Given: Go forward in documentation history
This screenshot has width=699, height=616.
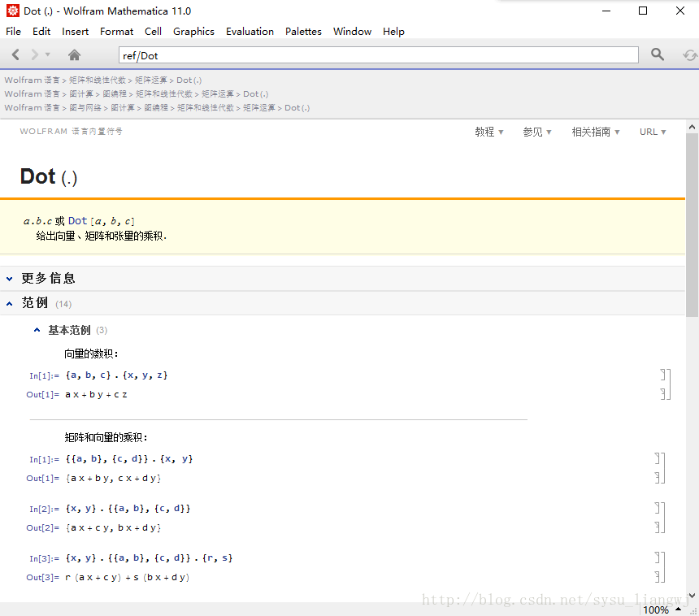Looking at the screenshot, I should (x=34, y=54).
